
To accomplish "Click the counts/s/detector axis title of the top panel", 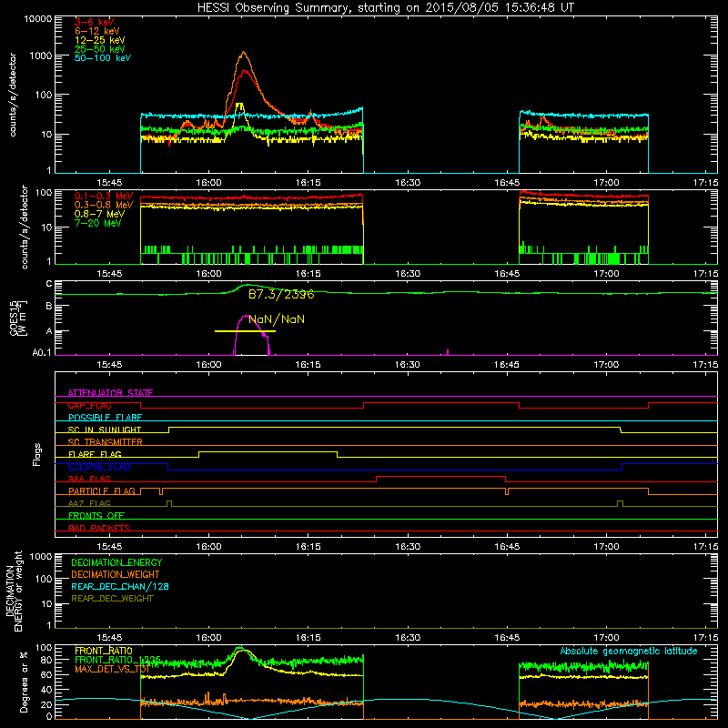I will click(x=13, y=95).
